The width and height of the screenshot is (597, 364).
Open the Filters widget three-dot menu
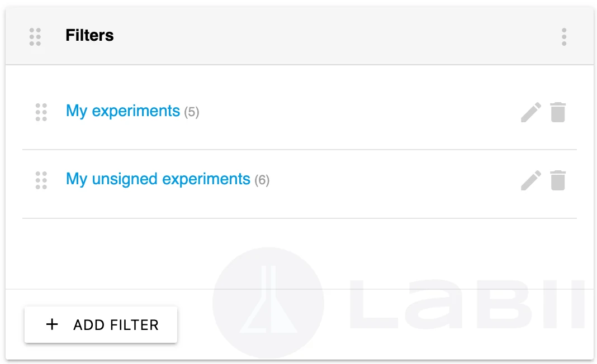point(564,36)
